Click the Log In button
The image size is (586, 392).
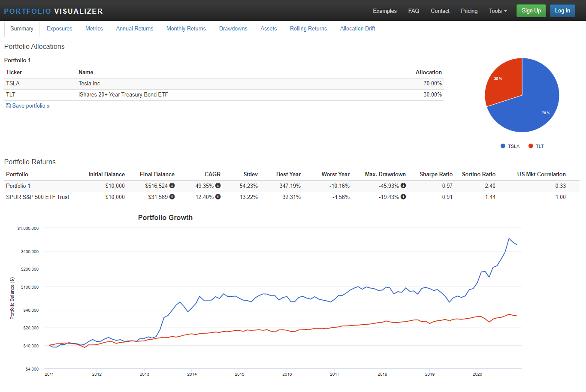tap(562, 11)
